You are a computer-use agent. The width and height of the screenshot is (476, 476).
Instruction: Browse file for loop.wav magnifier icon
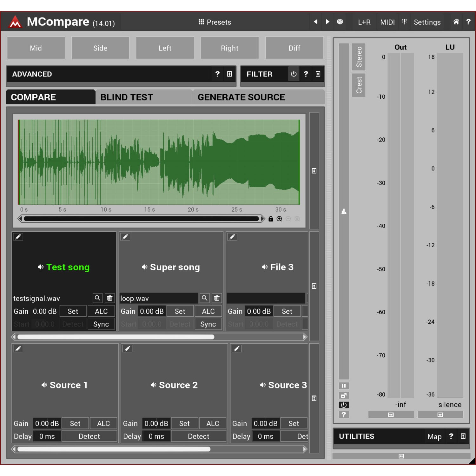(205, 298)
